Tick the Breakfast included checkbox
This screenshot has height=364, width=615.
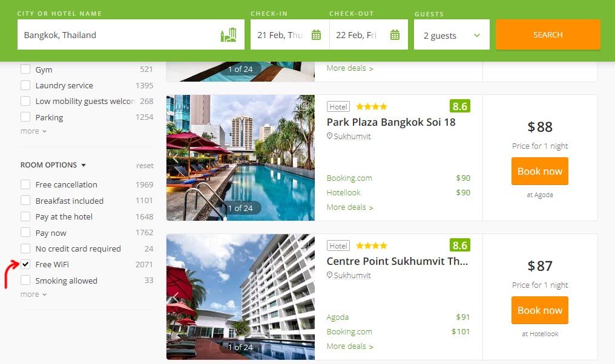25,201
